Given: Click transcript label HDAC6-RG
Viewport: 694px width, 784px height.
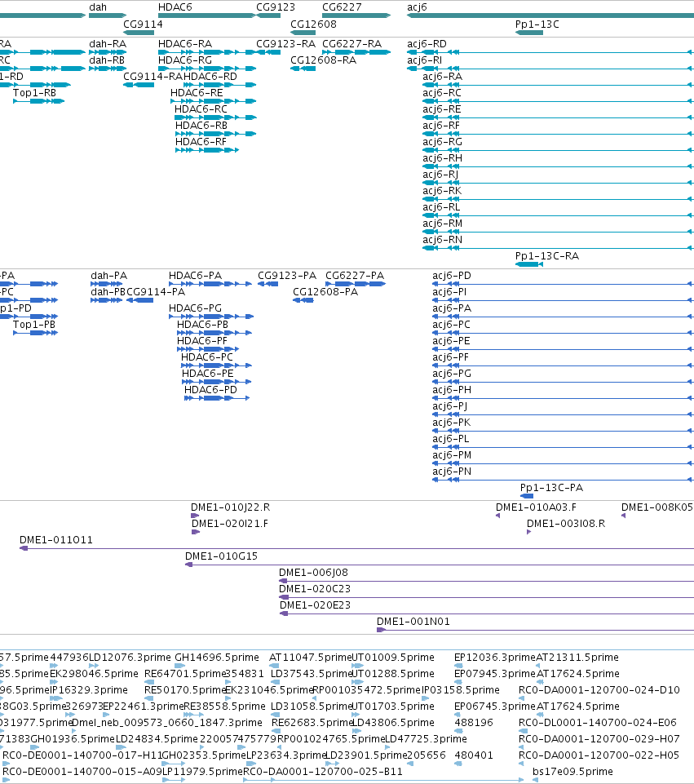Looking at the screenshot, I should [185, 60].
